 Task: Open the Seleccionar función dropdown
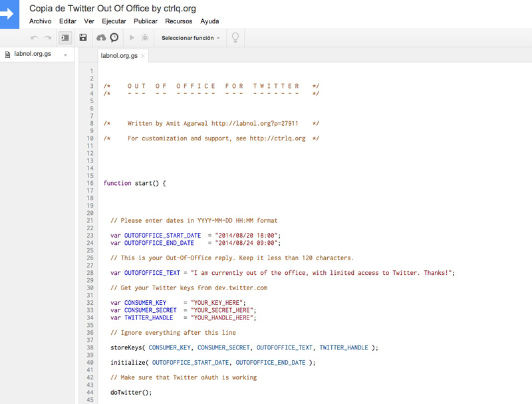click(x=190, y=38)
